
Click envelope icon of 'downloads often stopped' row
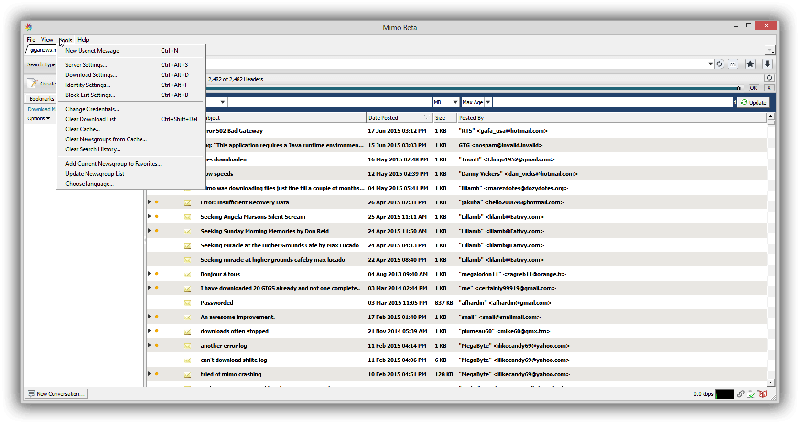[x=187, y=331]
